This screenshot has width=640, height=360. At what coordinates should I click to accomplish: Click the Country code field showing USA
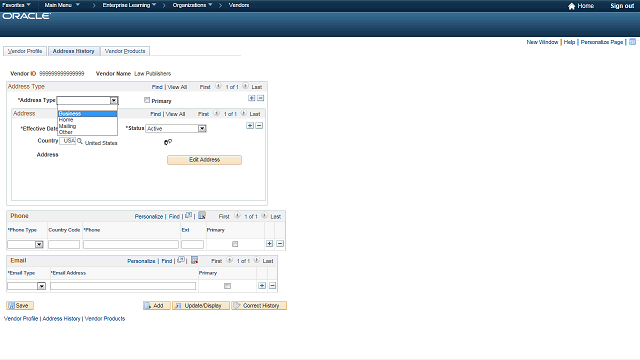point(68,141)
